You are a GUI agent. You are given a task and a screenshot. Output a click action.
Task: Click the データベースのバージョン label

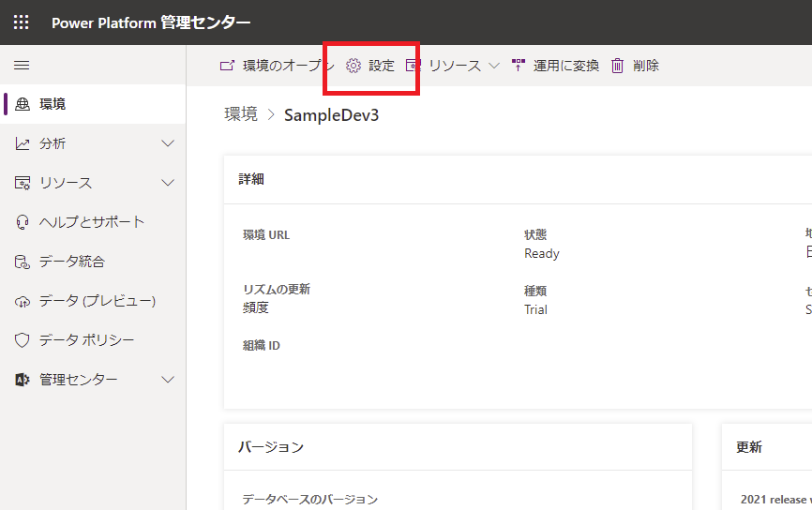coord(310,499)
